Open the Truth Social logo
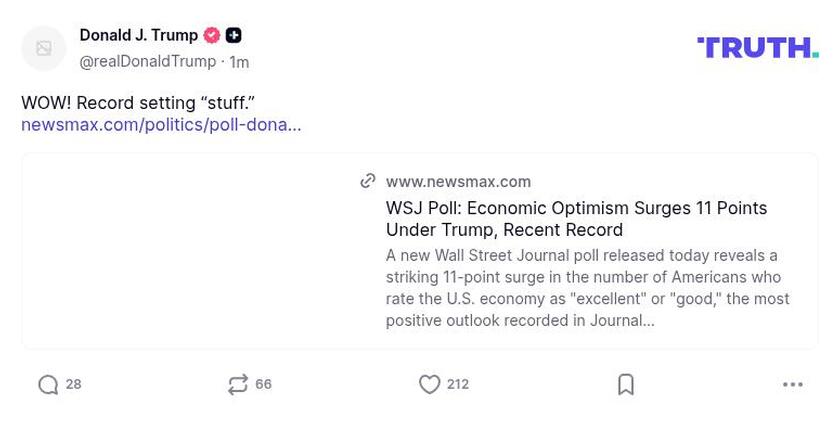 point(757,47)
